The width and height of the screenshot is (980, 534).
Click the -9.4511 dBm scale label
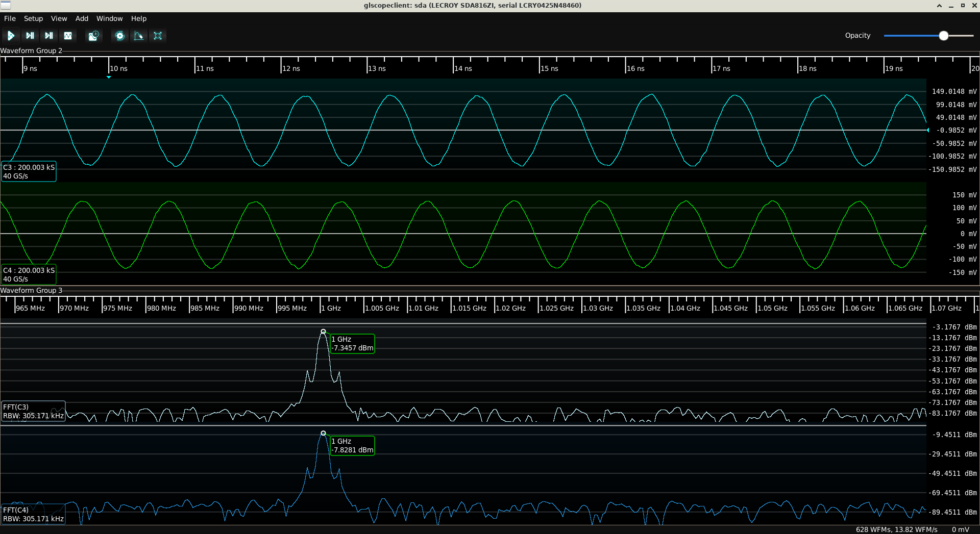(954, 435)
